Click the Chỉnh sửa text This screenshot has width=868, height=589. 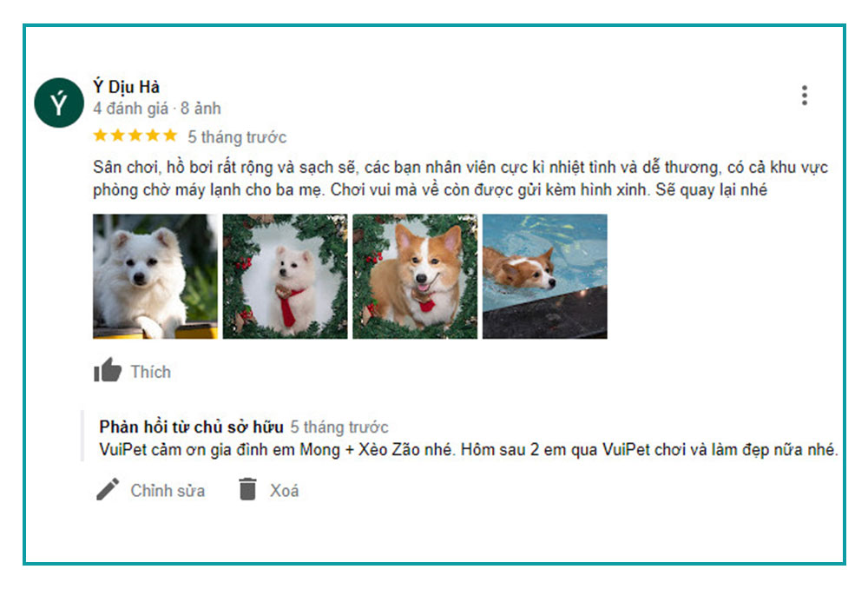[x=168, y=491]
